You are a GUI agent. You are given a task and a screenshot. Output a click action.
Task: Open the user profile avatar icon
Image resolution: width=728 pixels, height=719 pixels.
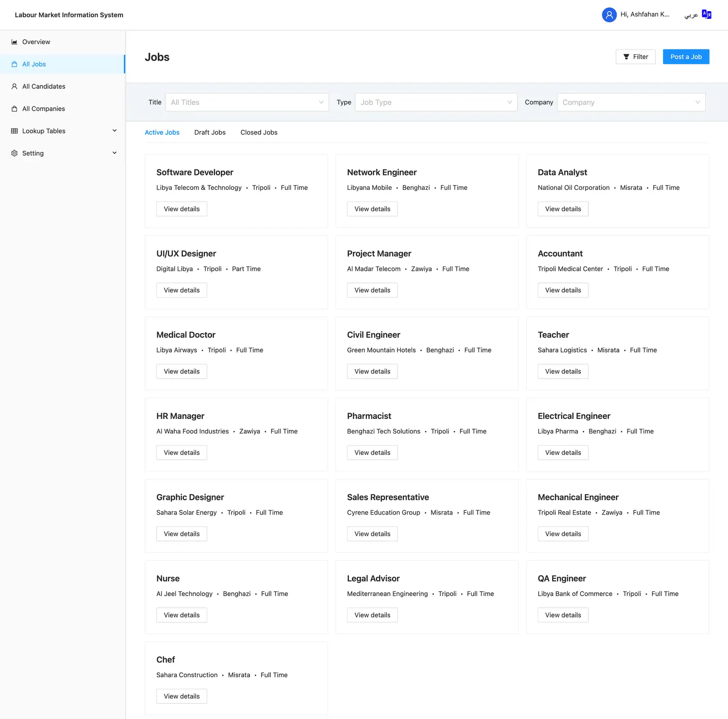609,15
